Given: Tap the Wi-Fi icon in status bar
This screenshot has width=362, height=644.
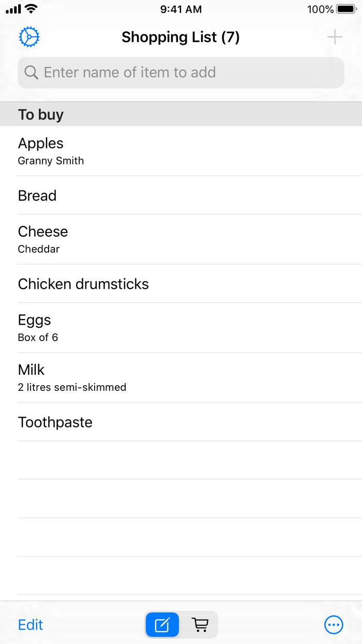Looking at the screenshot, I should click(x=31, y=9).
